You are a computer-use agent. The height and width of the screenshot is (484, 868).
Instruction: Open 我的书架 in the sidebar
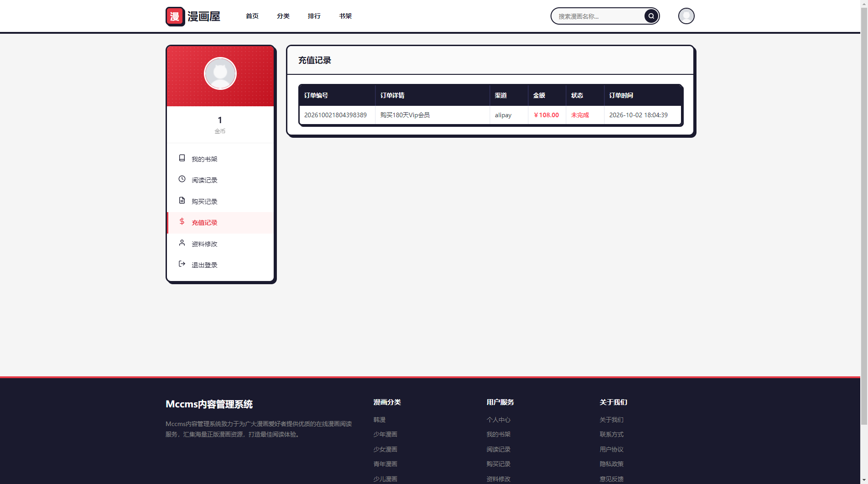pyautogui.click(x=220, y=159)
